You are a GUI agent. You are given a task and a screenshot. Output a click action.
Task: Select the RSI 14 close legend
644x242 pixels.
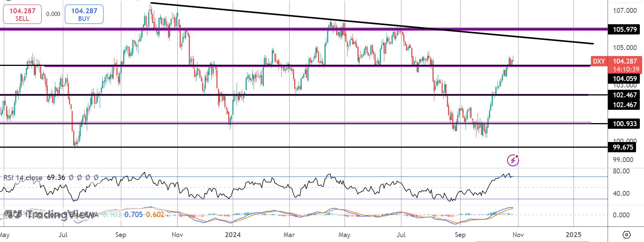coord(23,177)
